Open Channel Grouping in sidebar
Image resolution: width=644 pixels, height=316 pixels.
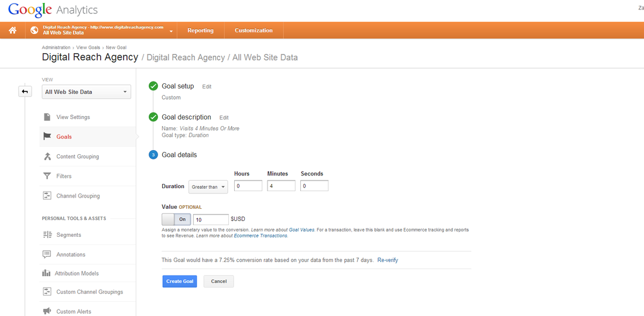coord(78,196)
